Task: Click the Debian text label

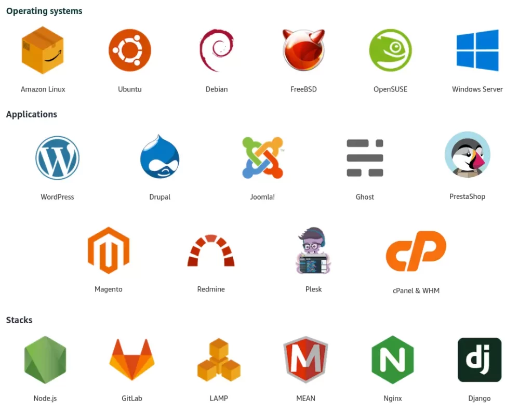Action: 217,89
